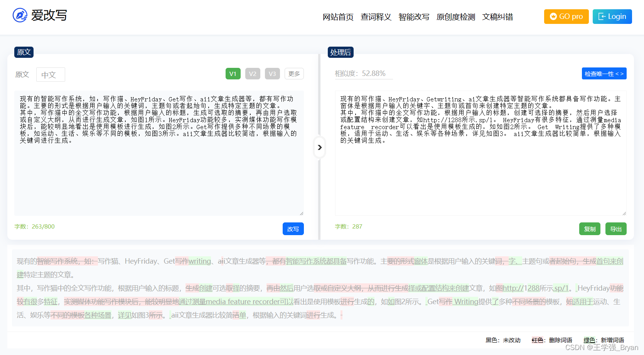
Task: Export result with 导出 button
Action: pyautogui.click(x=616, y=229)
